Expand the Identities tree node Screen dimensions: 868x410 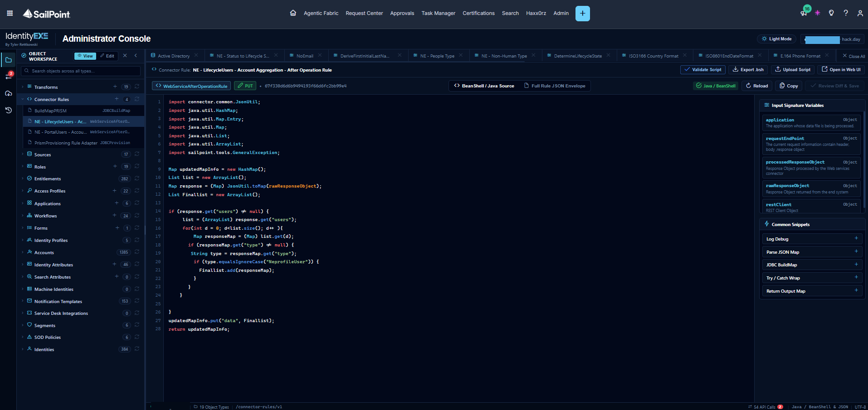[x=23, y=349]
